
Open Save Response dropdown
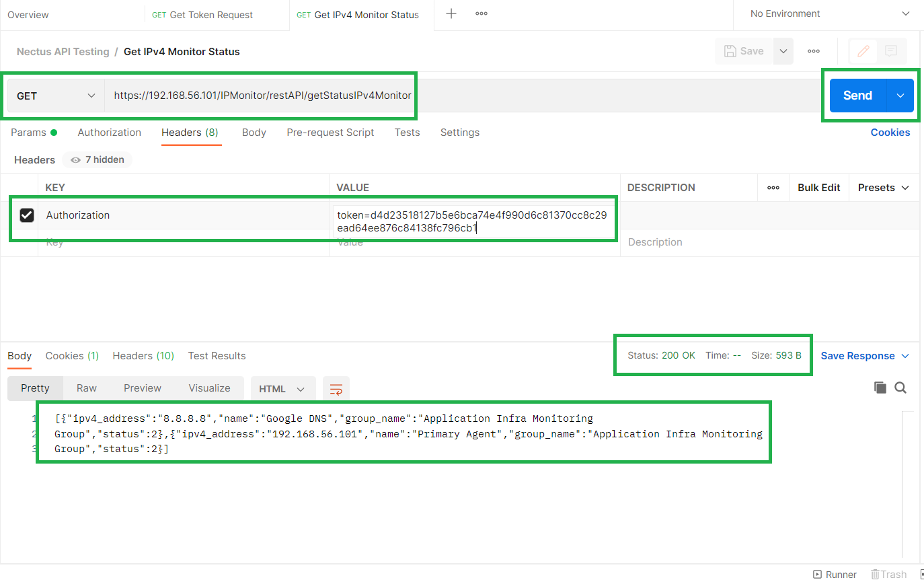point(865,356)
